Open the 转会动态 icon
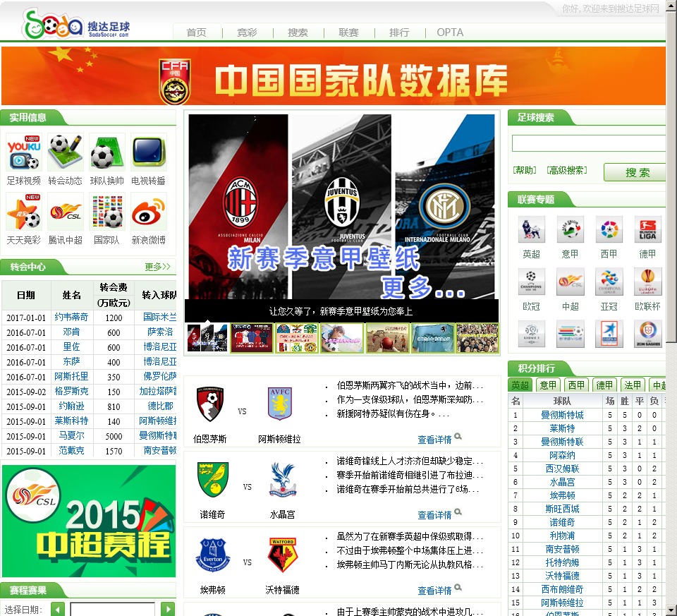 pos(65,152)
